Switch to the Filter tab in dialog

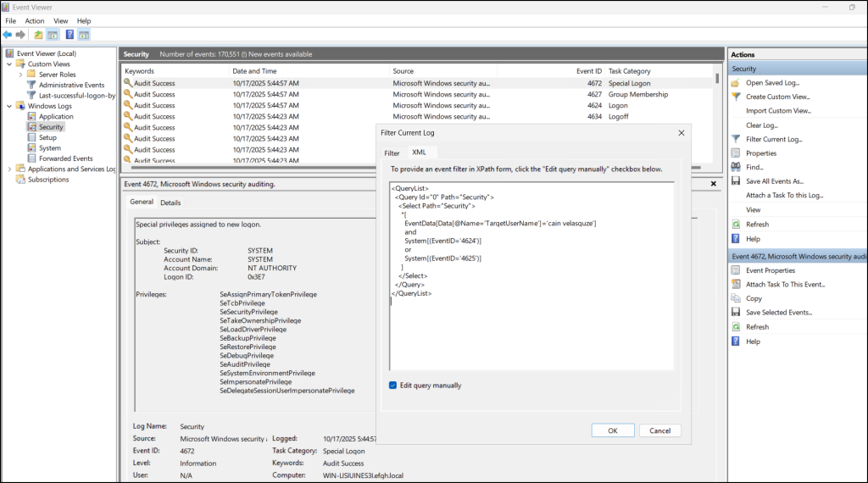click(392, 153)
